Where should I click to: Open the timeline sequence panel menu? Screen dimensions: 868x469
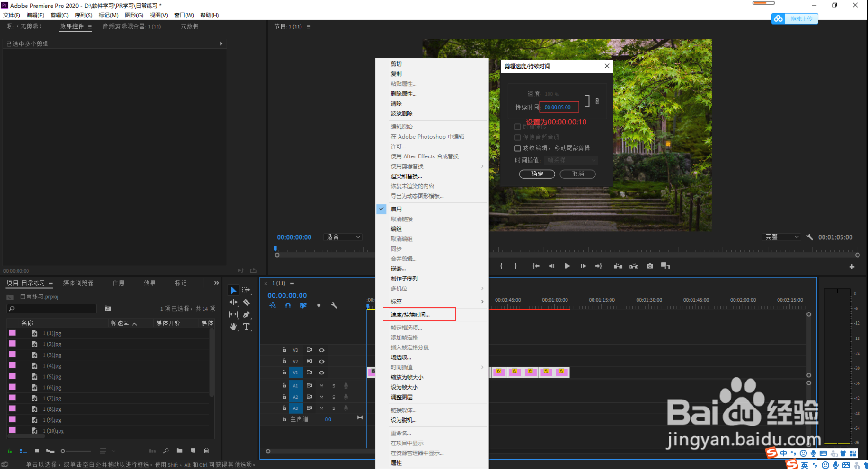pos(292,283)
